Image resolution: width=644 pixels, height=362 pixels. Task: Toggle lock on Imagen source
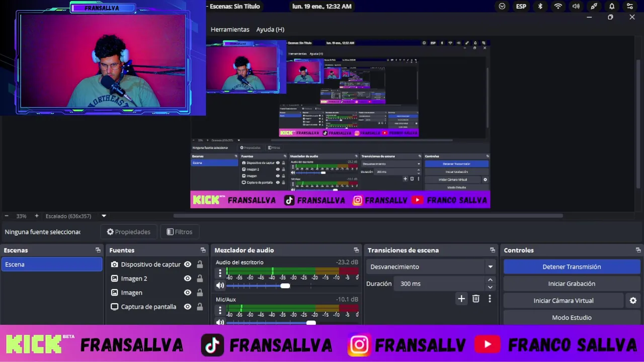(x=200, y=293)
